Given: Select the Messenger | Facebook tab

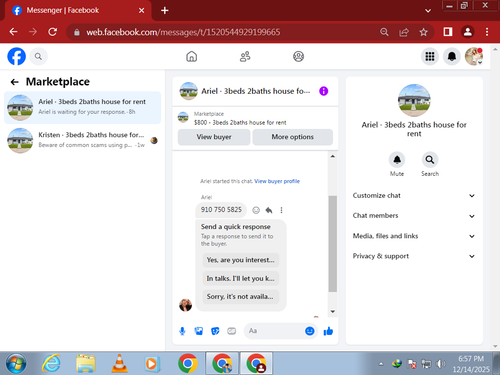Looking at the screenshot, I should (78, 11).
